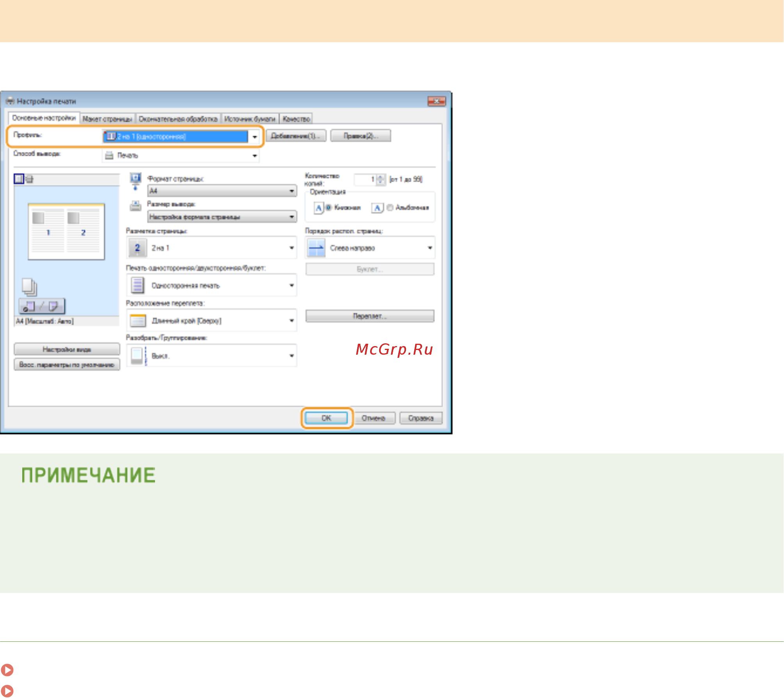This screenshot has height=698, width=784.
Task: Select the Книжная orientation radio button
Action: coord(328,207)
